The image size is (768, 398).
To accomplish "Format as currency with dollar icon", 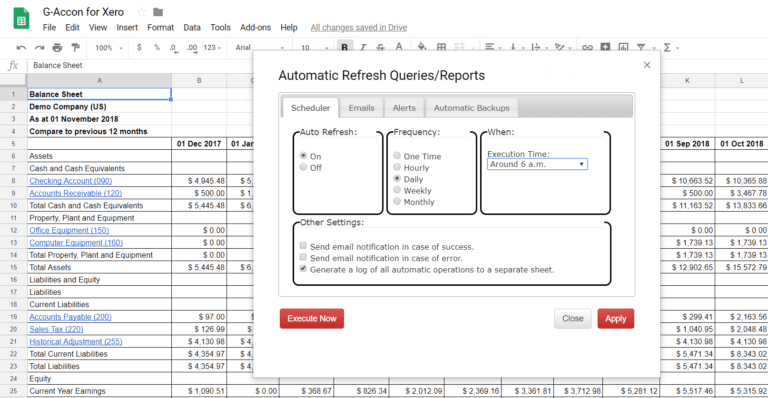I will [x=139, y=47].
